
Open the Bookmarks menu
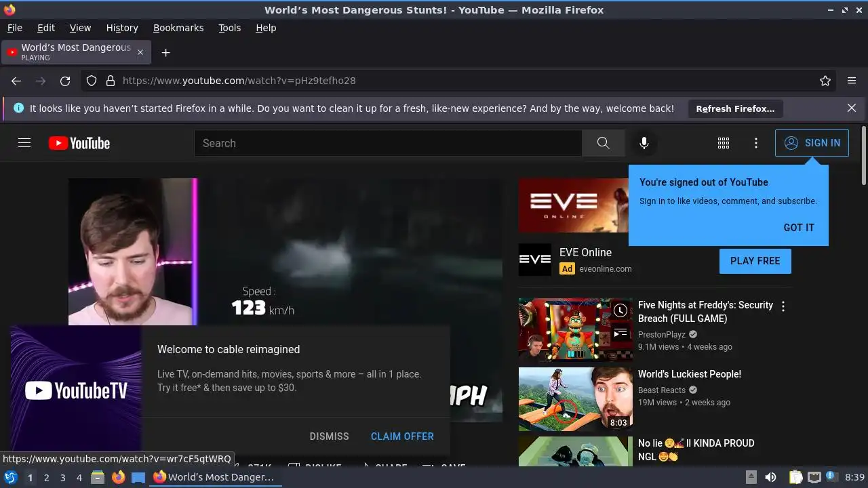(178, 28)
